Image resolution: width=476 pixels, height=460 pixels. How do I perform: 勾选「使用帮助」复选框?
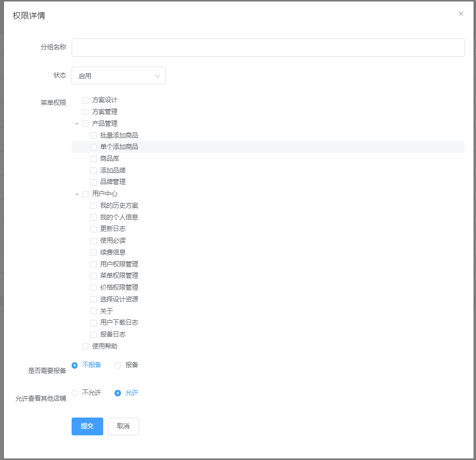click(85, 346)
